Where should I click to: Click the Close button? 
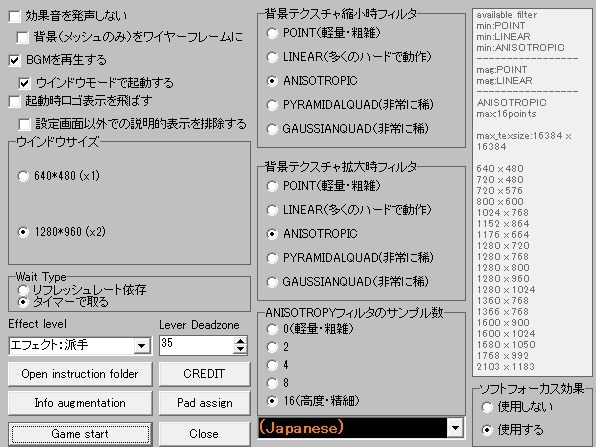click(204, 434)
